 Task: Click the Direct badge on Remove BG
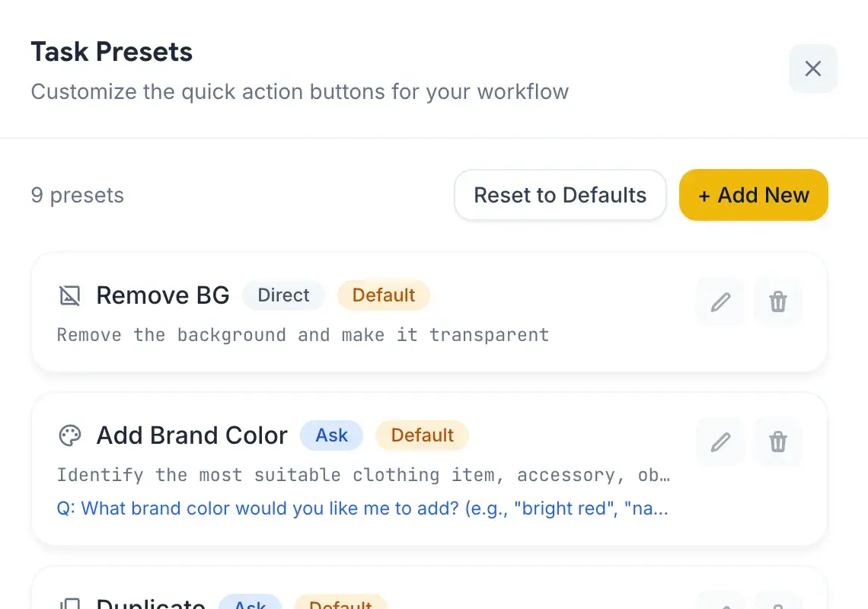pyautogui.click(x=283, y=295)
